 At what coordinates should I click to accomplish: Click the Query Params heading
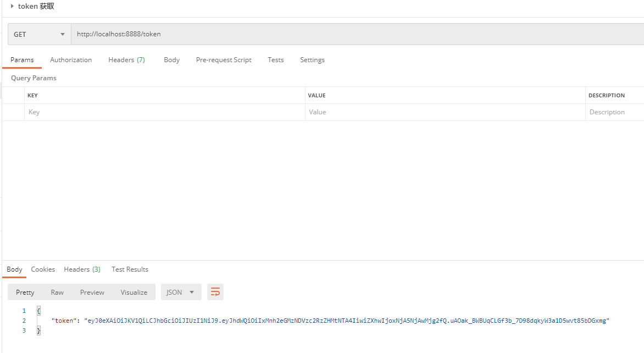pos(34,78)
